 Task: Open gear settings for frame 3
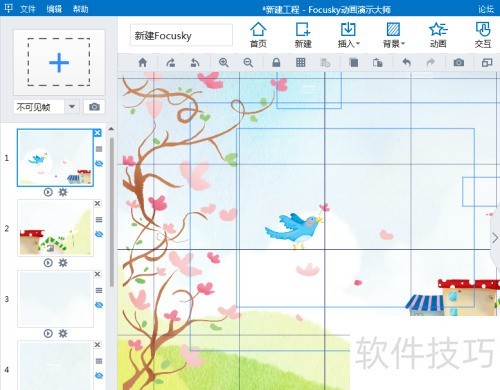coord(63,333)
